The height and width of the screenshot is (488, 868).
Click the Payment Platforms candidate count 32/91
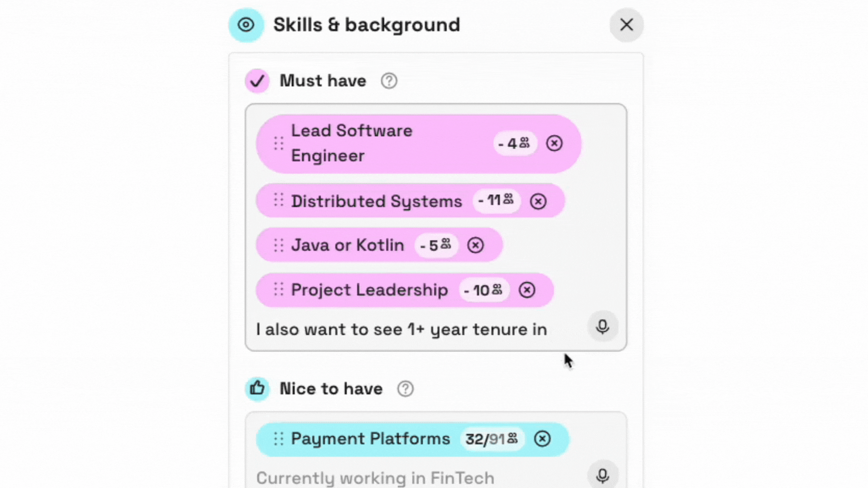coord(491,439)
